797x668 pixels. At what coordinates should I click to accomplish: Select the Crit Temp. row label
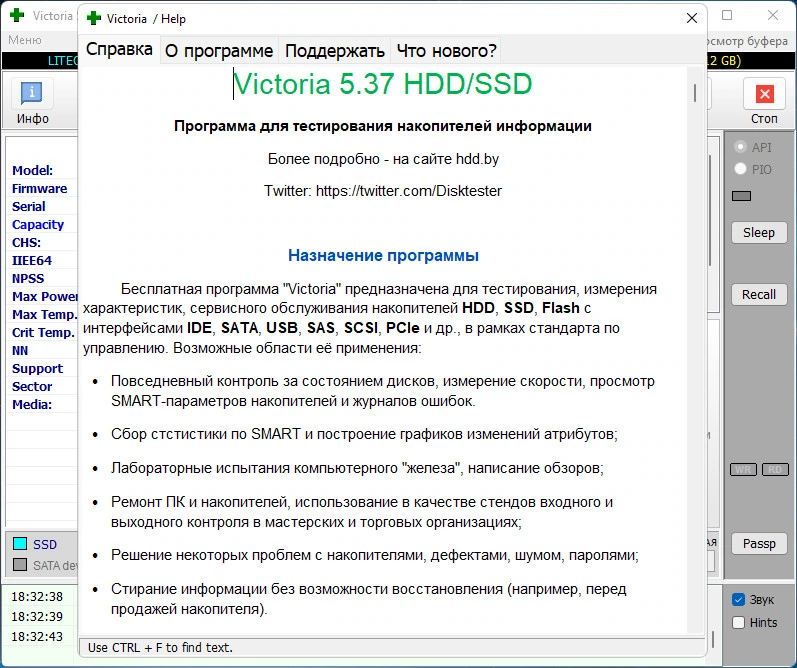(x=43, y=332)
